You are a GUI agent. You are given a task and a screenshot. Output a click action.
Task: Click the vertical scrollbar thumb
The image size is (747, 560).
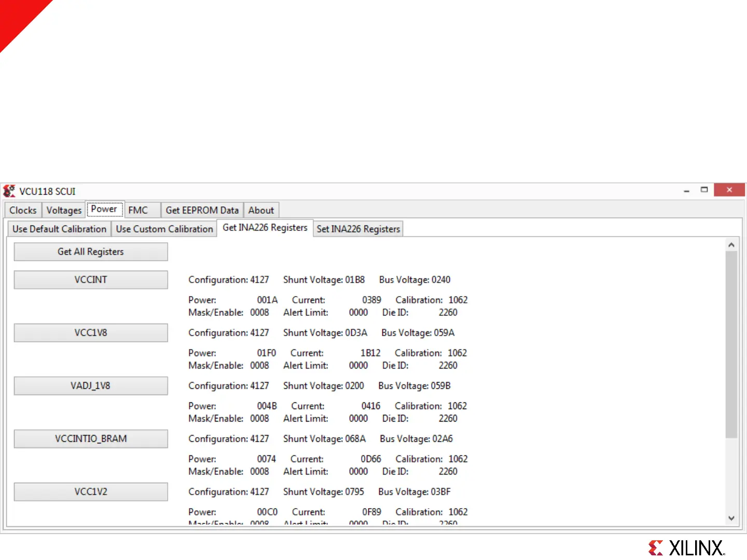pyautogui.click(x=731, y=345)
